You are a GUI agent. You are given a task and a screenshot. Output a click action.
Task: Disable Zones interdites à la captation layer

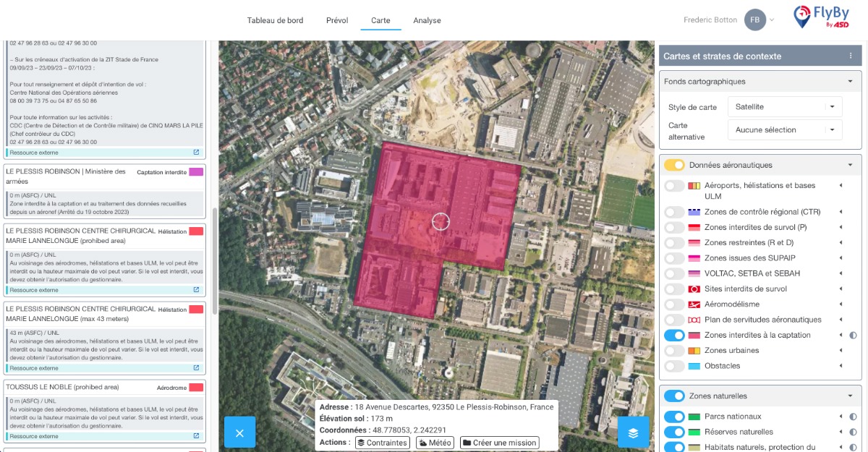tap(674, 335)
